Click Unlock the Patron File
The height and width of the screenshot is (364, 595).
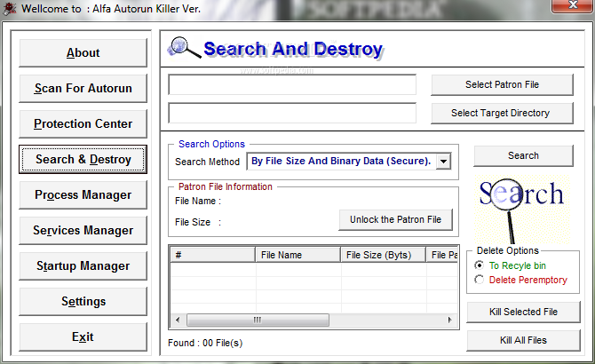pyautogui.click(x=395, y=219)
